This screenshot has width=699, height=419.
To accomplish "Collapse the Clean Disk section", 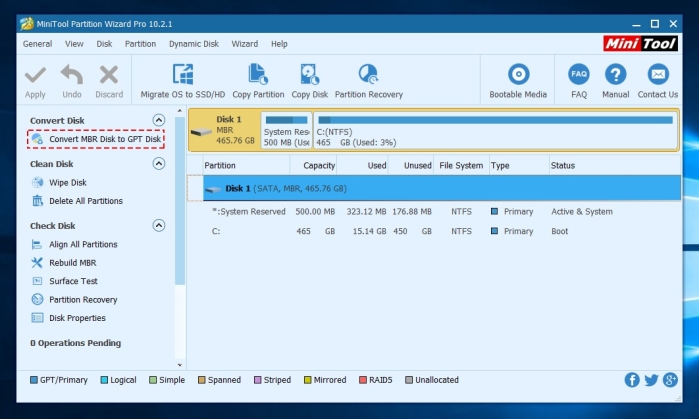I will click(159, 164).
